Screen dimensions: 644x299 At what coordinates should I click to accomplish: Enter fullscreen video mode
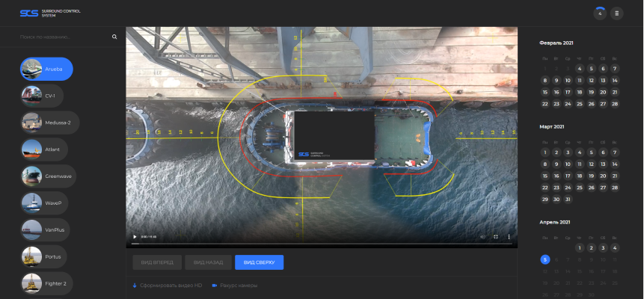tap(496, 237)
